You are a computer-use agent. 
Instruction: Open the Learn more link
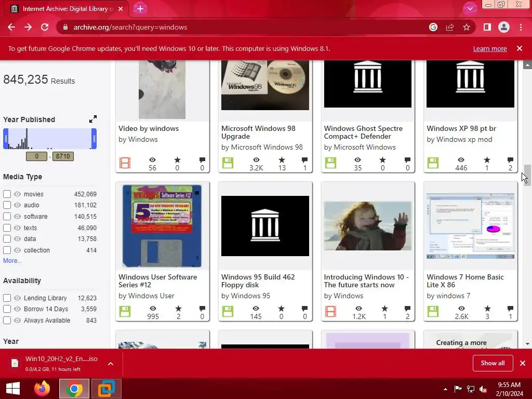click(x=490, y=48)
